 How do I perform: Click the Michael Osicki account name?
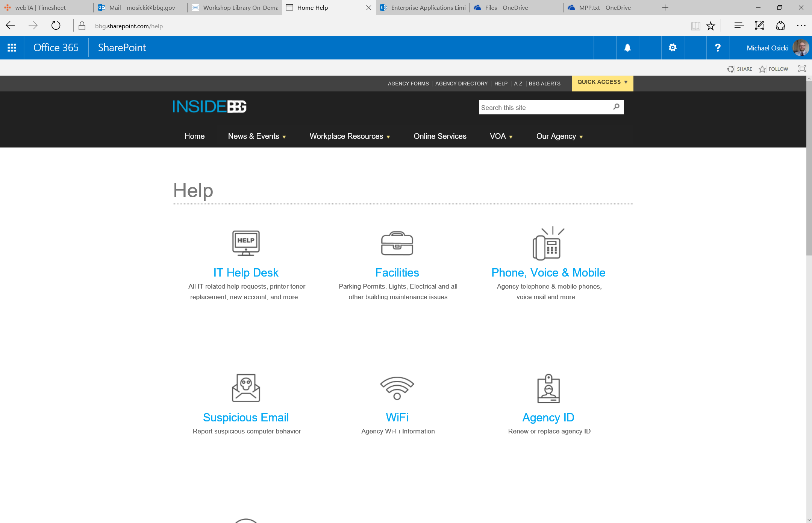click(x=767, y=48)
